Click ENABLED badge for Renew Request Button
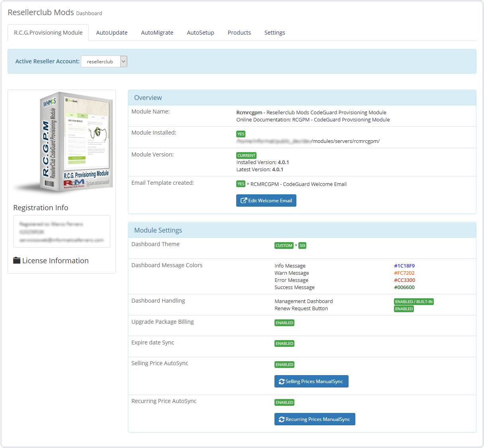484x448 pixels. tap(404, 309)
